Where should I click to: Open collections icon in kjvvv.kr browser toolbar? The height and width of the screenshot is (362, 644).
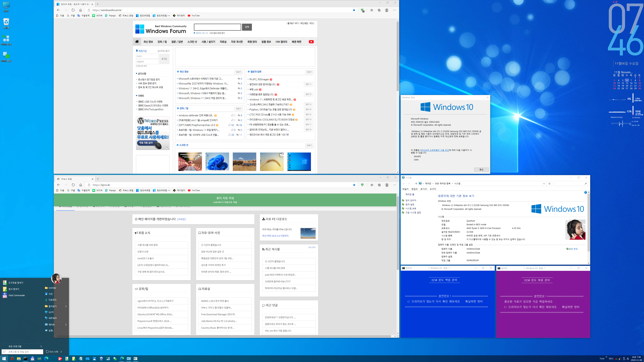(379, 185)
